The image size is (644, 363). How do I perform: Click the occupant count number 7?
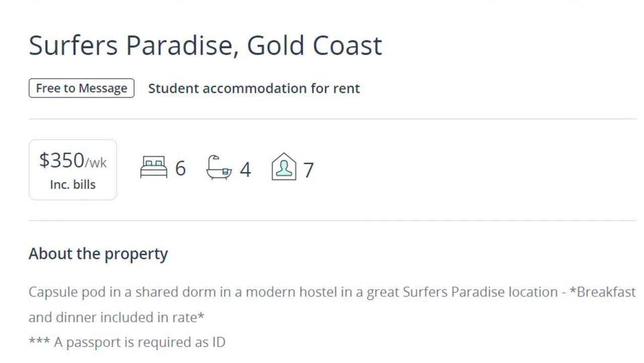tap(308, 170)
